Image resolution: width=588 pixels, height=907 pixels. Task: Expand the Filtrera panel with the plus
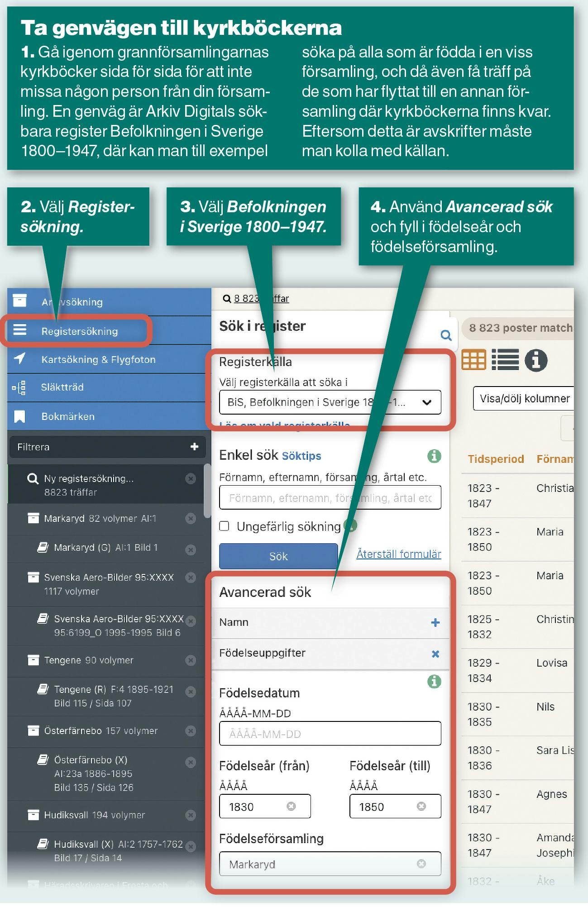point(195,447)
